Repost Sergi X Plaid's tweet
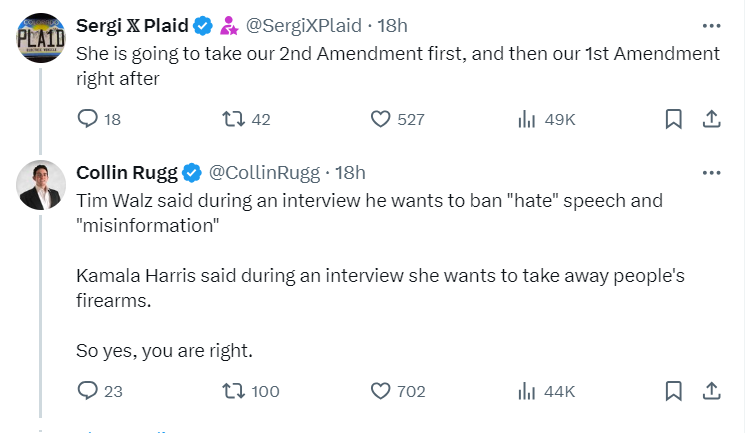751x433 pixels. click(232, 119)
